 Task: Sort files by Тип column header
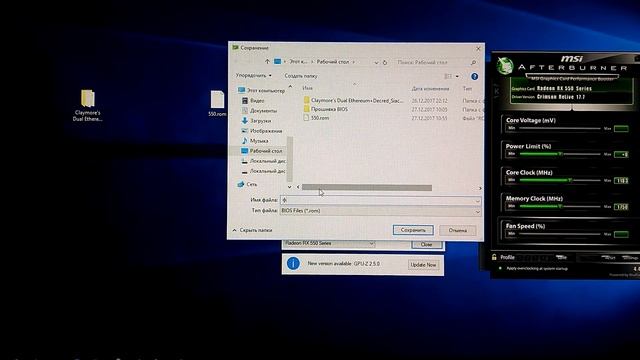(467, 89)
